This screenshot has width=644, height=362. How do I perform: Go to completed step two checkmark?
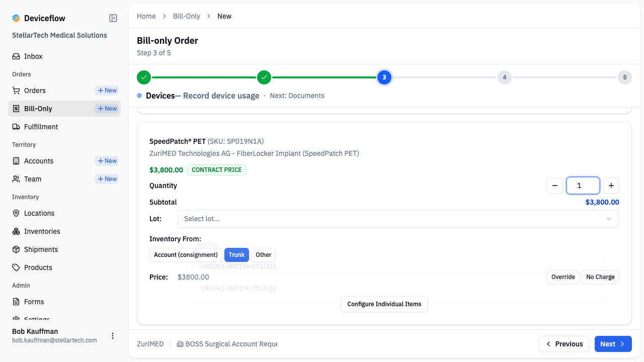[x=264, y=77]
